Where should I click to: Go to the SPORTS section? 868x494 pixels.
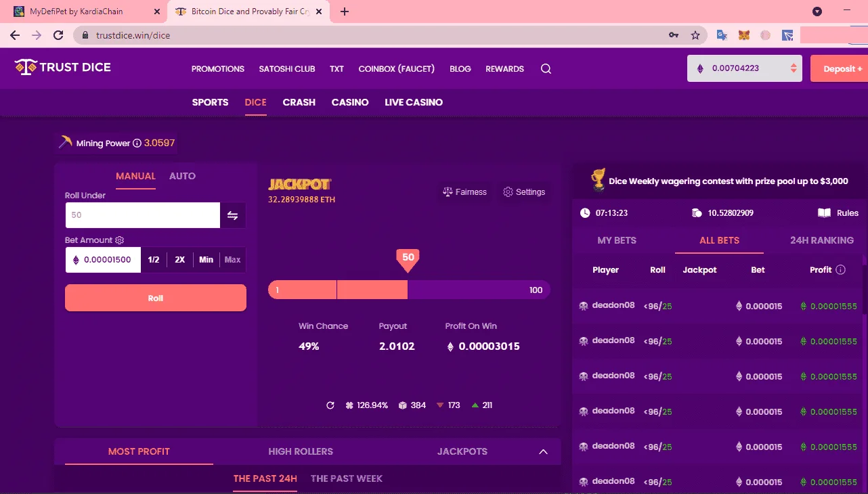coord(210,102)
